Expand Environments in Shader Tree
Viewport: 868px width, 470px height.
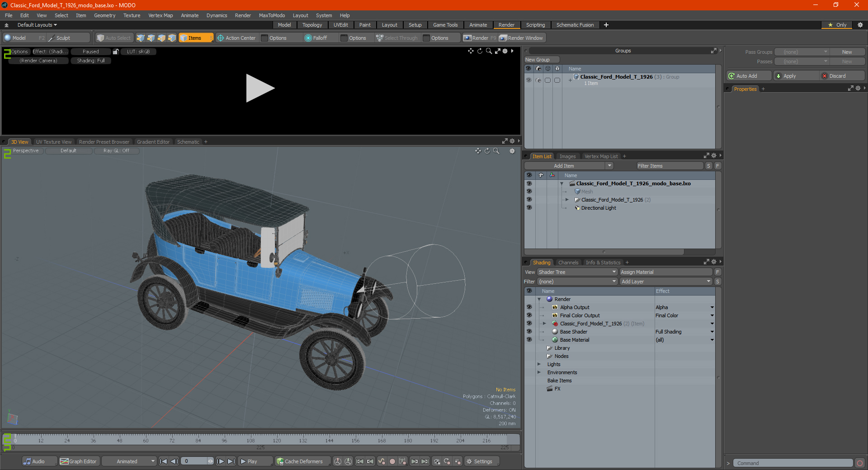tap(539, 372)
